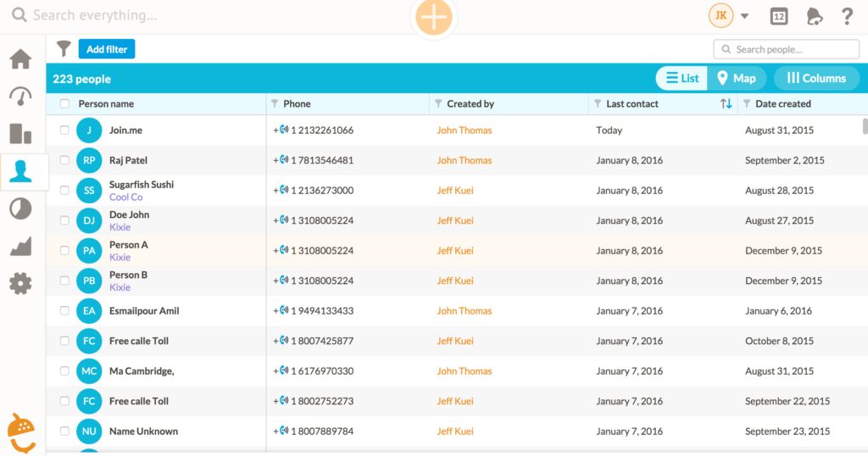Switch to the List view
Screen dimensions: 868x456
(x=682, y=78)
